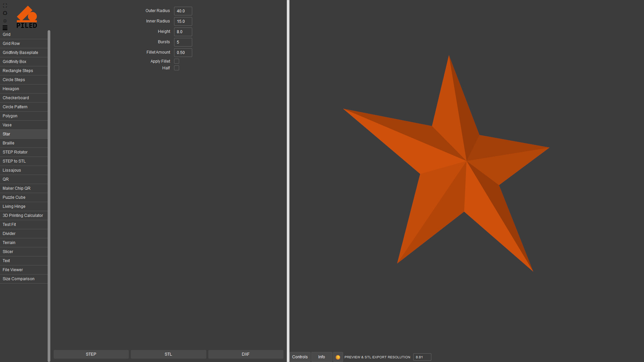
Task: Click the Outer Radius input field
Action: 183,11
